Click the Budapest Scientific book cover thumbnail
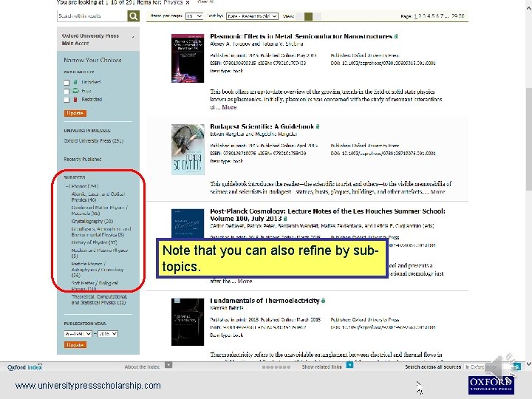 [188, 149]
